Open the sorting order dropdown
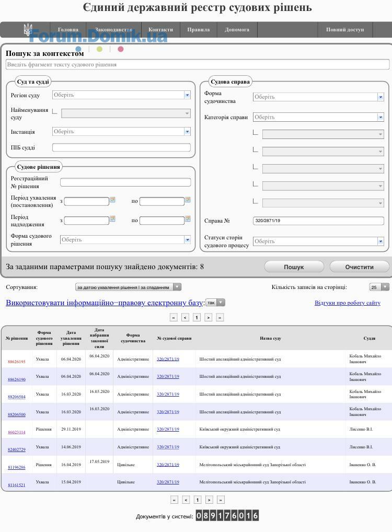Image resolution: width=392 pixels, height=532 pixels. (128, 287)
